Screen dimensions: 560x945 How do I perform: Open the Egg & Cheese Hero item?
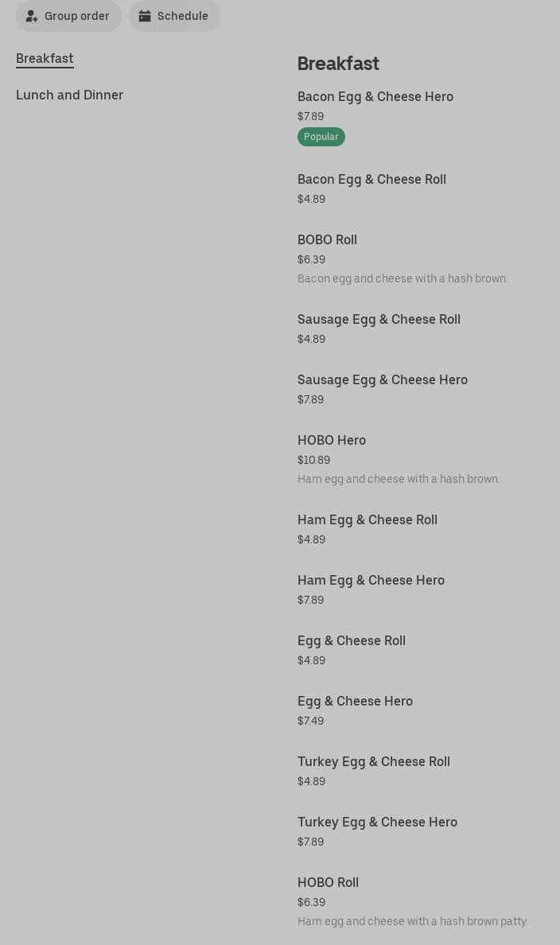pyautogui.click(x=355, y=702)
